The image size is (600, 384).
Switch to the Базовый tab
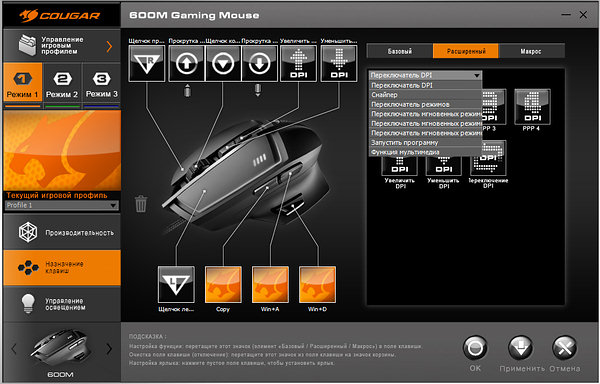[400, 51]
